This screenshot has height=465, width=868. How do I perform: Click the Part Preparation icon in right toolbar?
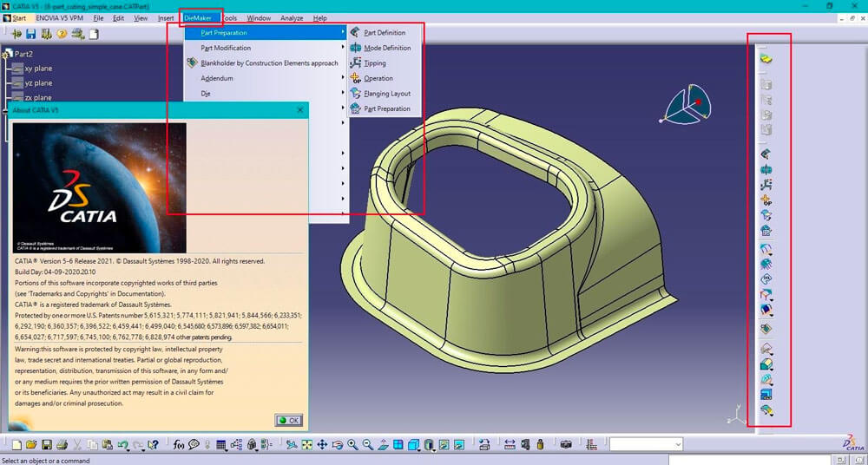pos(766,231)
